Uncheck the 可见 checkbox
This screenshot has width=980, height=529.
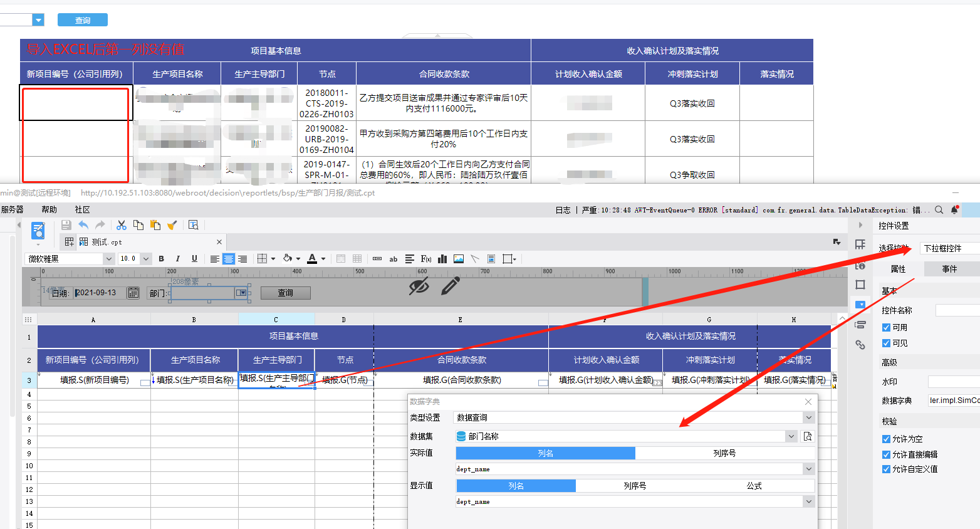[x=886, y=343]
